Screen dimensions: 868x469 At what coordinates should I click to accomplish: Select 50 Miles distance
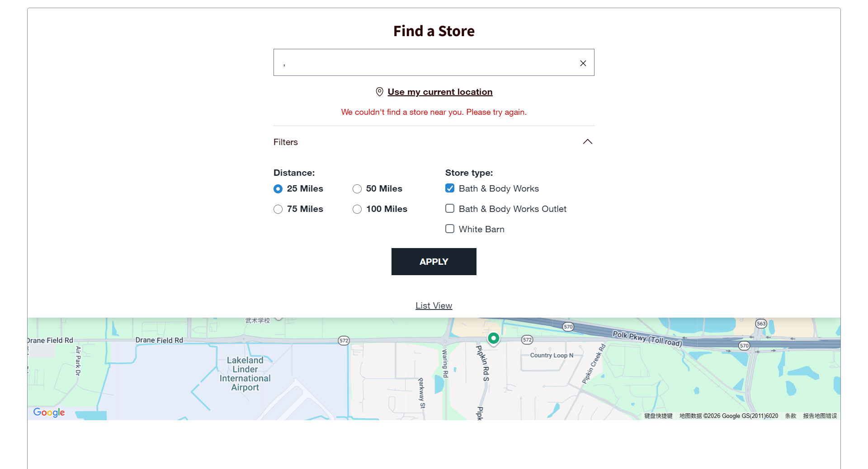(357, 189)
